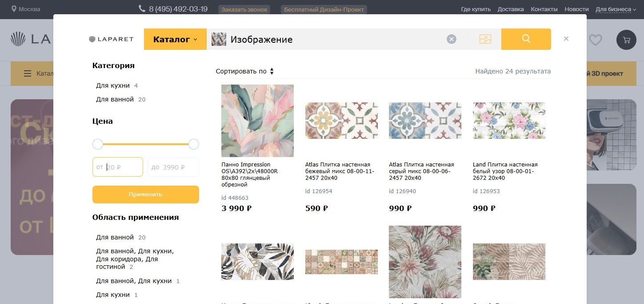Open image upload search icon
The image size is (644, 304).
(485, 39)
